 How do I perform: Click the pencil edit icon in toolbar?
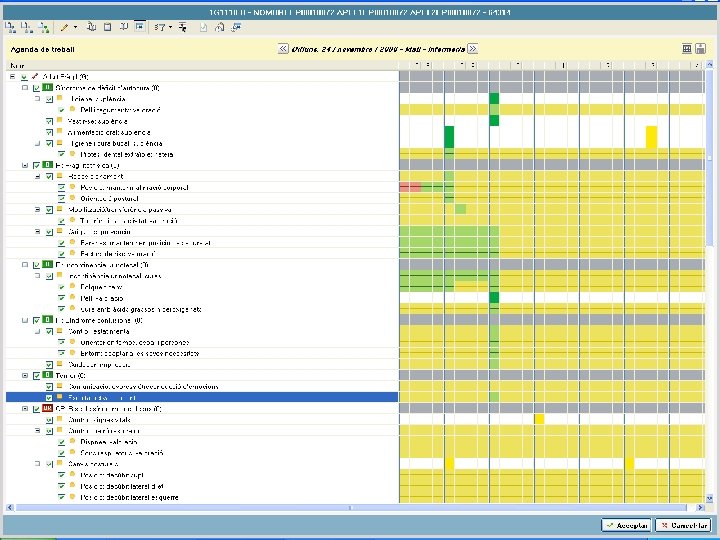[x=64, y=26]
